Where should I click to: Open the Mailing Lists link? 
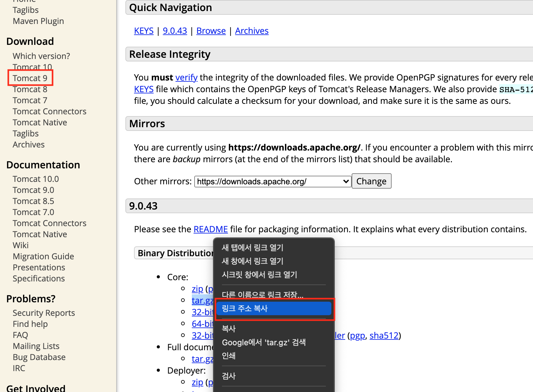[x=36, y=346]
